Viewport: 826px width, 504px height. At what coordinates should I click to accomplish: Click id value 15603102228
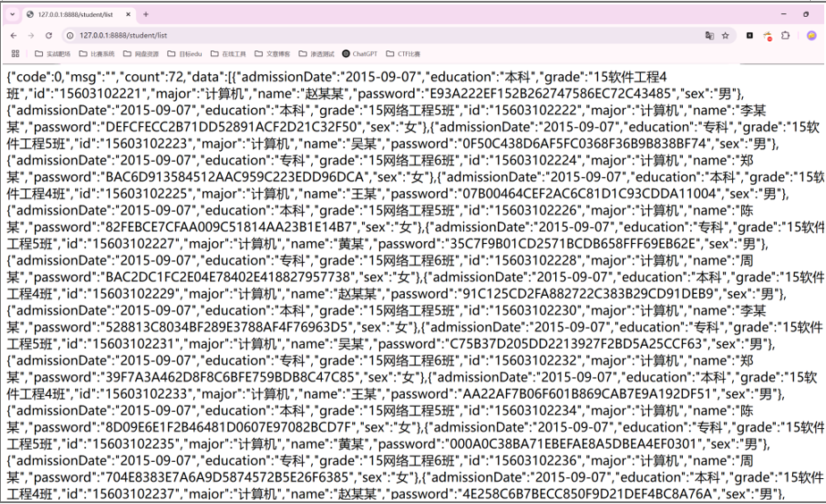tap(535, 261)
